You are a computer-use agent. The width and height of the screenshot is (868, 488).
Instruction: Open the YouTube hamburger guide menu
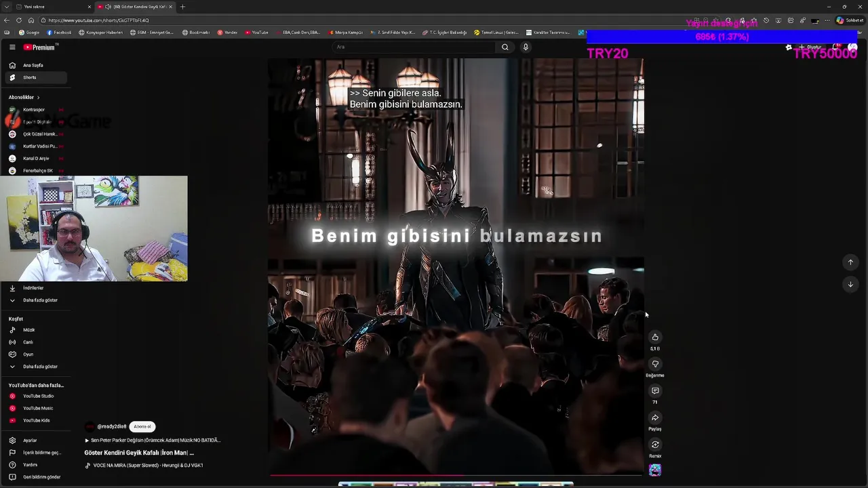pos(12,47)
